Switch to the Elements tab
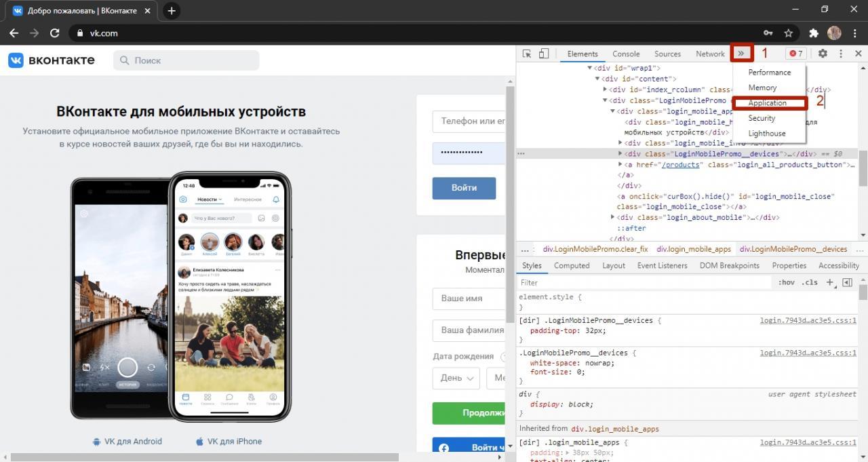Screen dimensions: 868x462 pyautogui.click(x=583, y=54)
